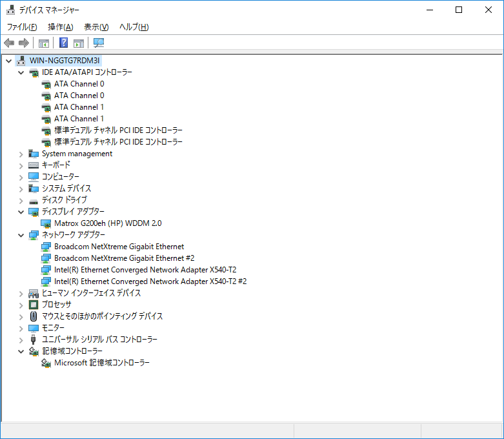The width and height of the screenshot is (504, 439).
Task: Collapse the ネットワーク アダプター node
Action: pos(21,235)
